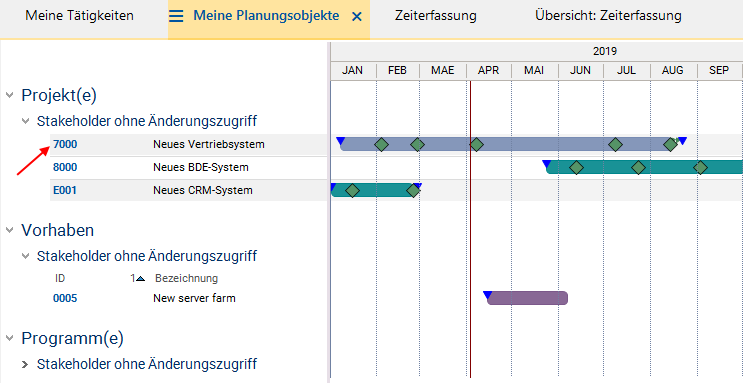Open project link 8000

click(65, 167)
